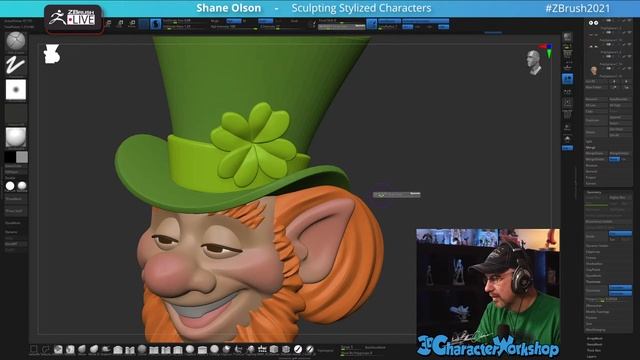Open the ArrayMesh sub-palette
Image resolution: width=640 pixels, height=360 pixels.
pyautogui.click(x=595, y=339)
